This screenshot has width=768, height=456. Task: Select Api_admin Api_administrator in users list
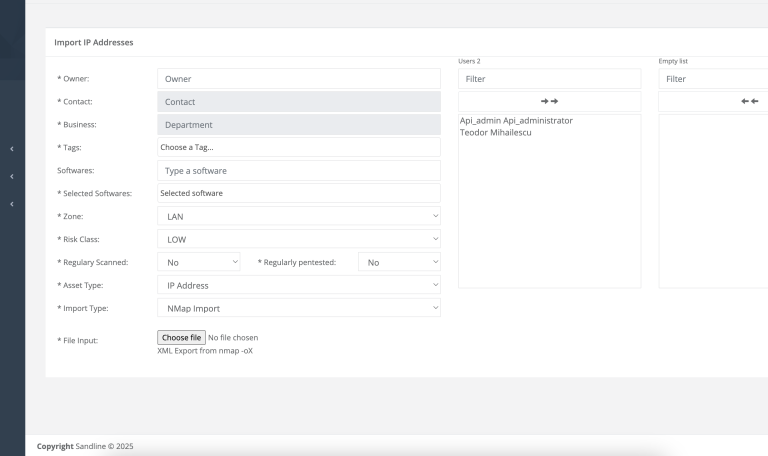[516, 120]
